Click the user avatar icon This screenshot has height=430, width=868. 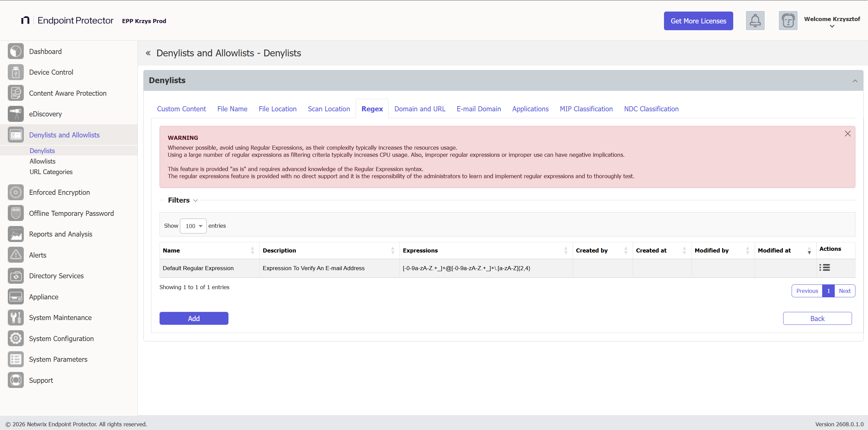pyautogui.click(x=788, y=21)
